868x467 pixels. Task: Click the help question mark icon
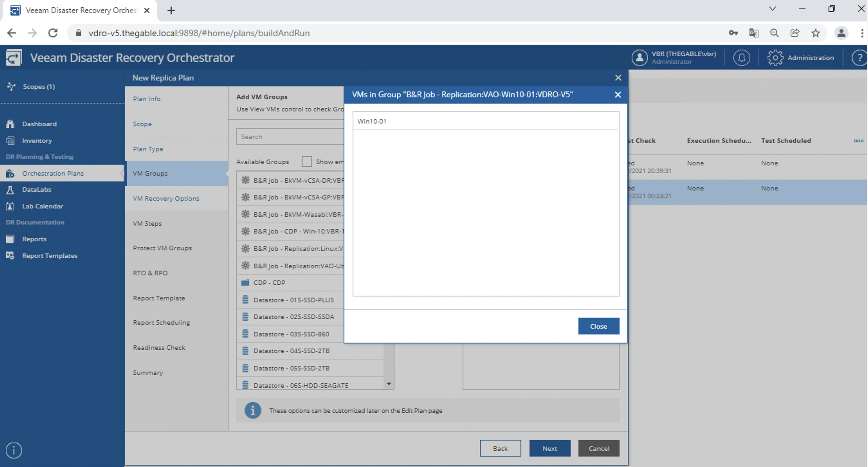click(x=859, y=58)
